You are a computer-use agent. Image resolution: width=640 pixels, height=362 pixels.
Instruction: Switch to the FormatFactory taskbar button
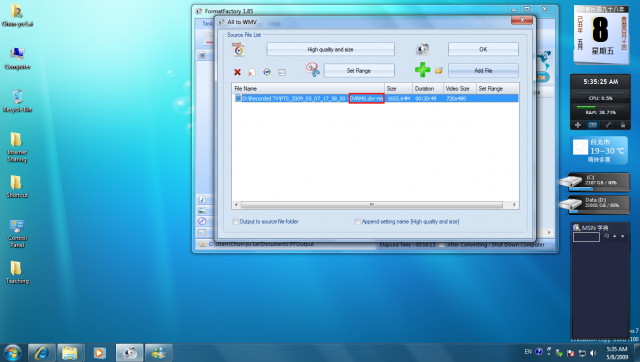(129, 353)
